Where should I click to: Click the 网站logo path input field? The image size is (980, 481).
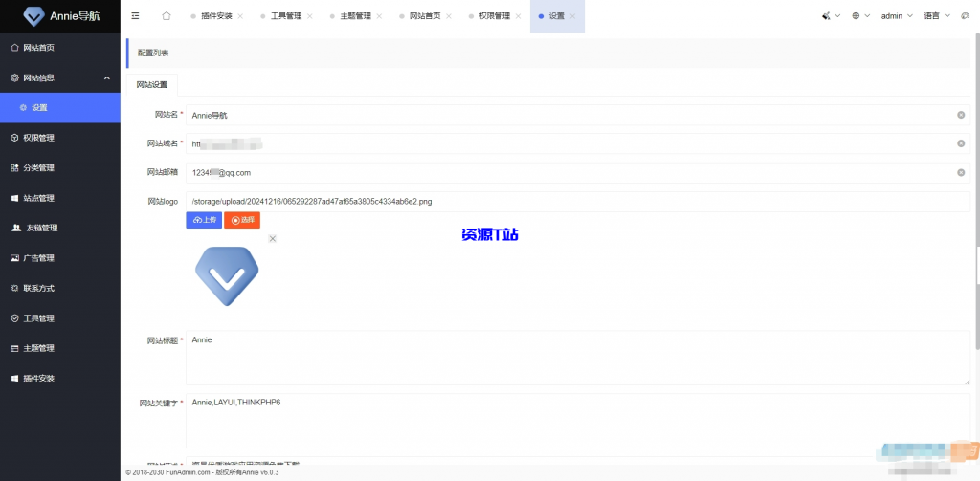(x=578, y=201)
